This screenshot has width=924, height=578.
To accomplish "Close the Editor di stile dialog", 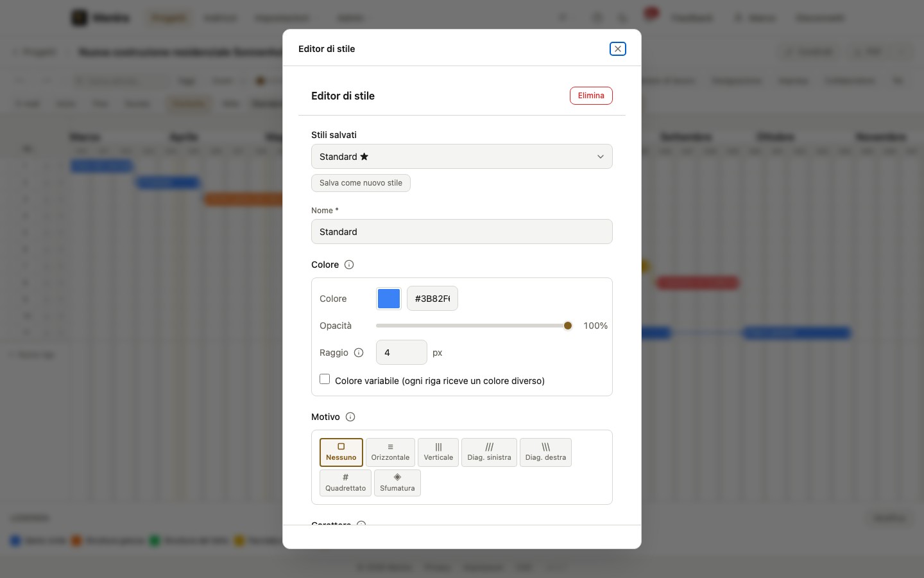I will pos(617,49).
